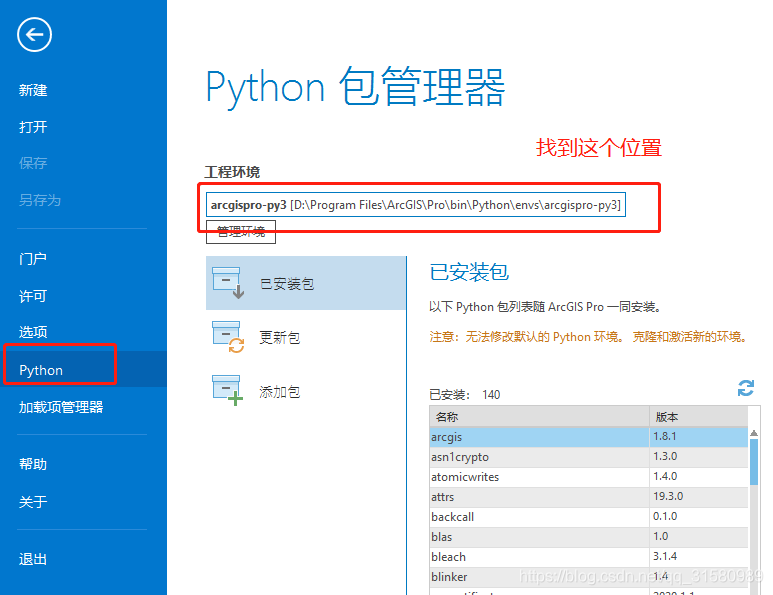Select the bleach package row
773x595 pixels.
[589, 557]
